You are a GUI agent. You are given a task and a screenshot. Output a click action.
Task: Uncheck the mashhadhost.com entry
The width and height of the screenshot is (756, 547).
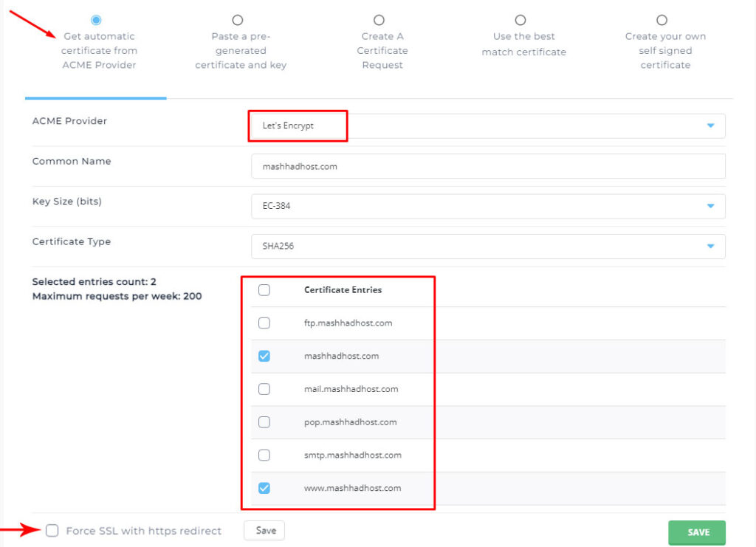[x=264, y=356]
